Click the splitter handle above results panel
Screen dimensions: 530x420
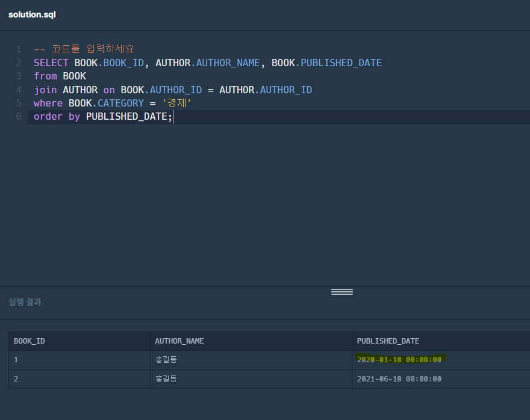(341, 292)
